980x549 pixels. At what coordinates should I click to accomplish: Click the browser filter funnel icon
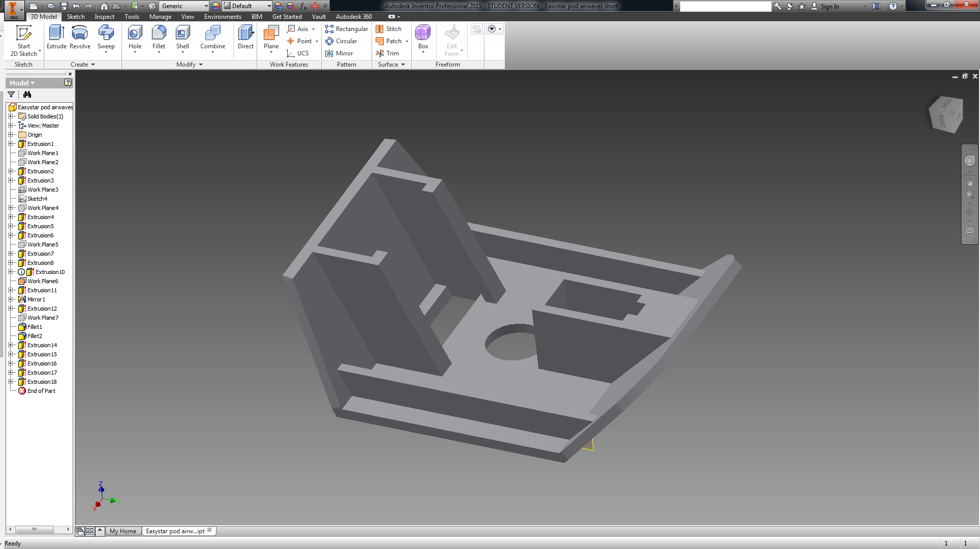point(11,95)
